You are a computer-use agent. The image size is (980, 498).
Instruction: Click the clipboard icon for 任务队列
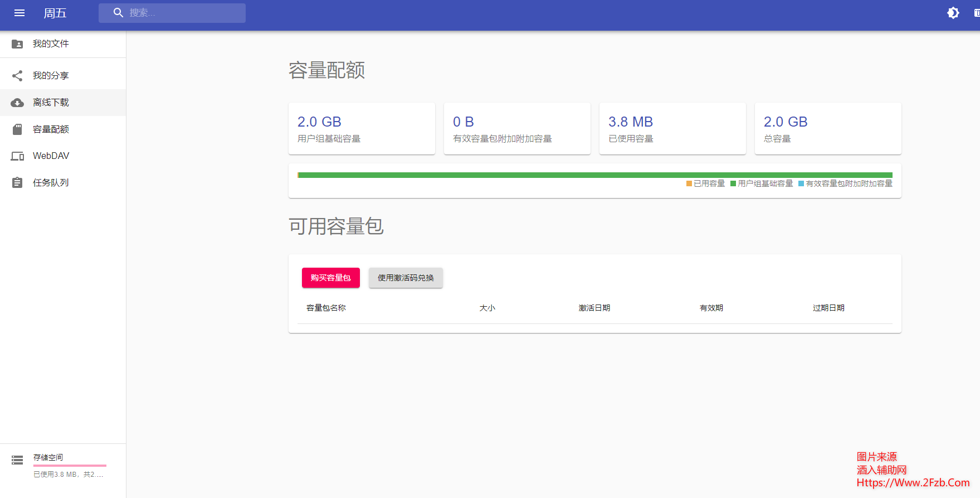(17, 183)
